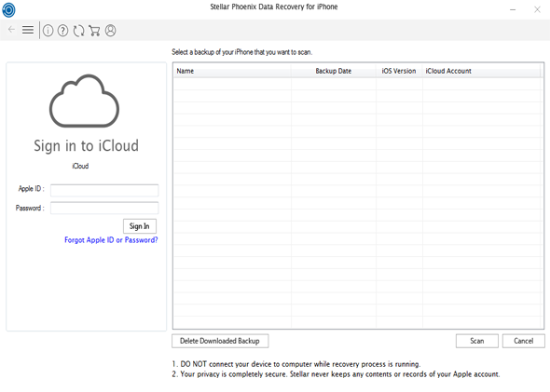Click the 'Your privacy is completely secure' note

click(336, 374)
